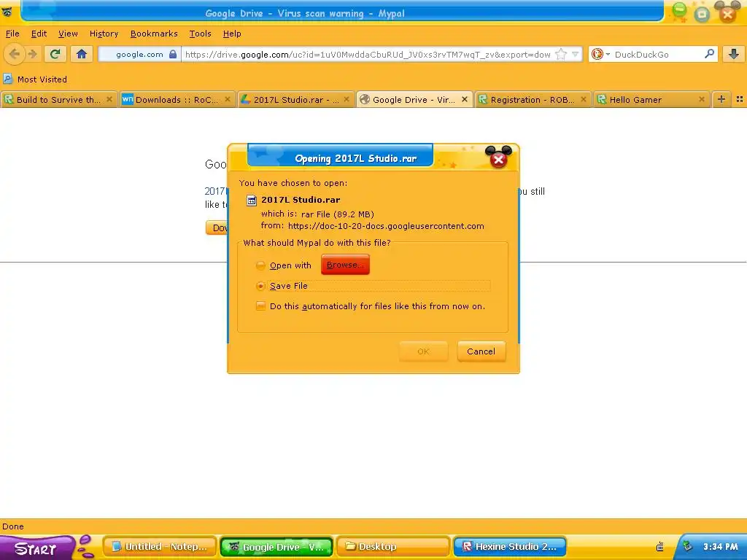Click the Google Drive taskbar button
This screenshot has height=560, width=747.
point(276,547)
